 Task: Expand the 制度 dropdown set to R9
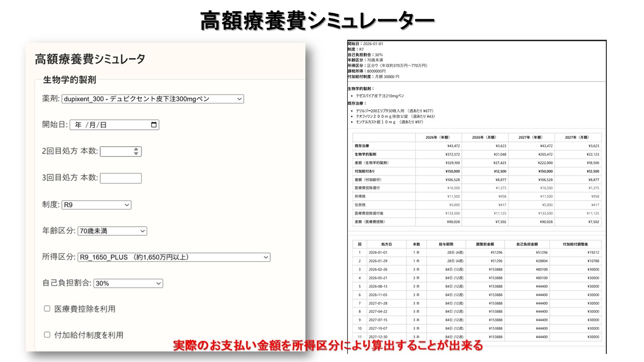pos(96,205)
